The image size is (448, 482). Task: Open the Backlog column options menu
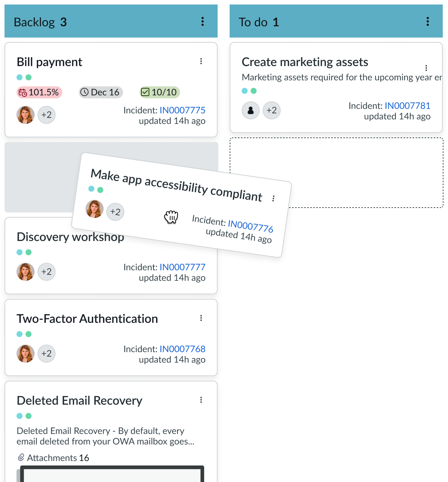coord(203,21)
